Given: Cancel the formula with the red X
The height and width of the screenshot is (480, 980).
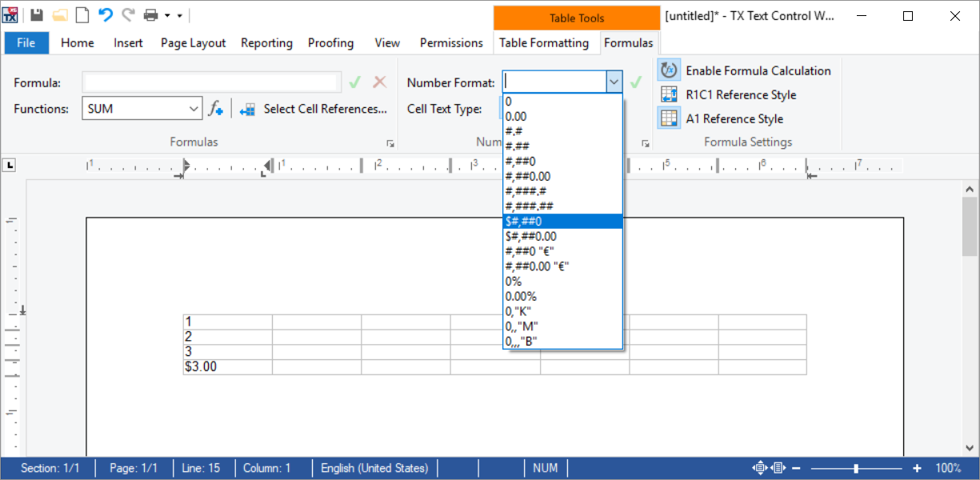Looking at the screenshot, I should click(x=379, y=82).
